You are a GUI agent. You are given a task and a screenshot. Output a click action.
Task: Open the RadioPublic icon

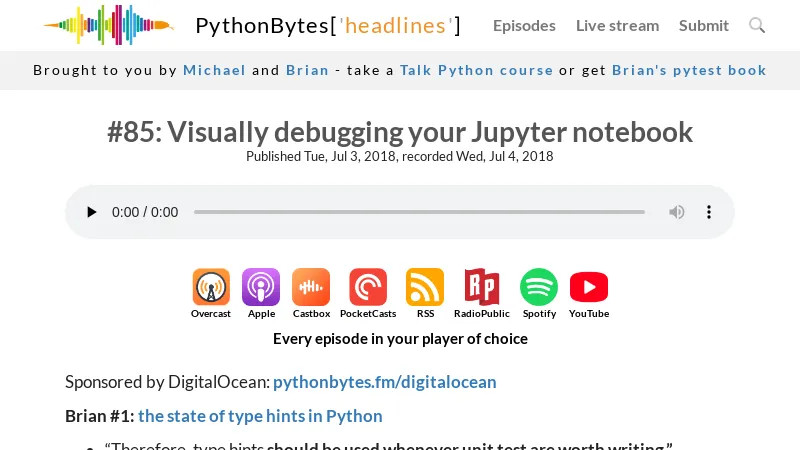tap(481, 287)
